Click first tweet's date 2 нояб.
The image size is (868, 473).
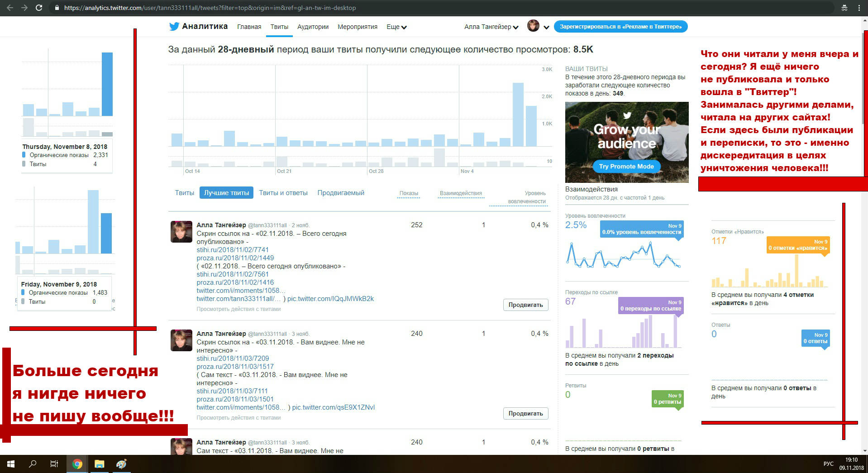click(300, 225)
